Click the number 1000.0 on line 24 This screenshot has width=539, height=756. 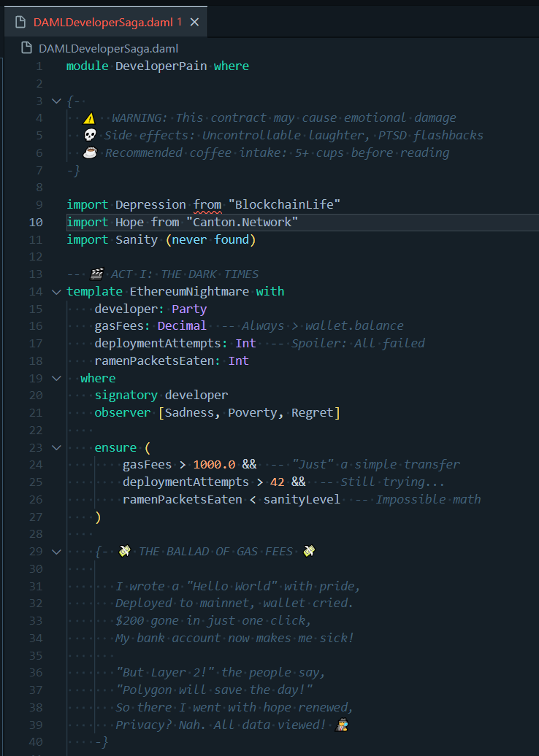pyautogui.click(x=214, y=465)
